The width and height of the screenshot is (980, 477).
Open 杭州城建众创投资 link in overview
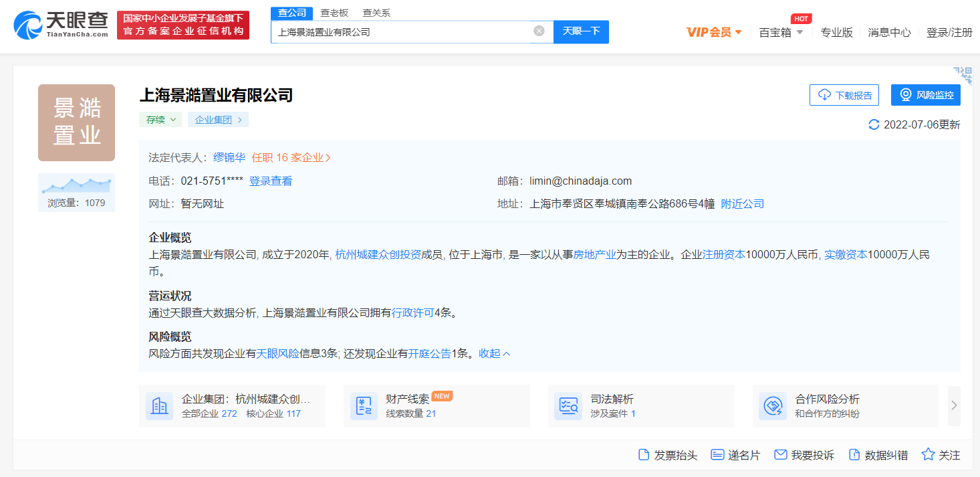(378, 254)
